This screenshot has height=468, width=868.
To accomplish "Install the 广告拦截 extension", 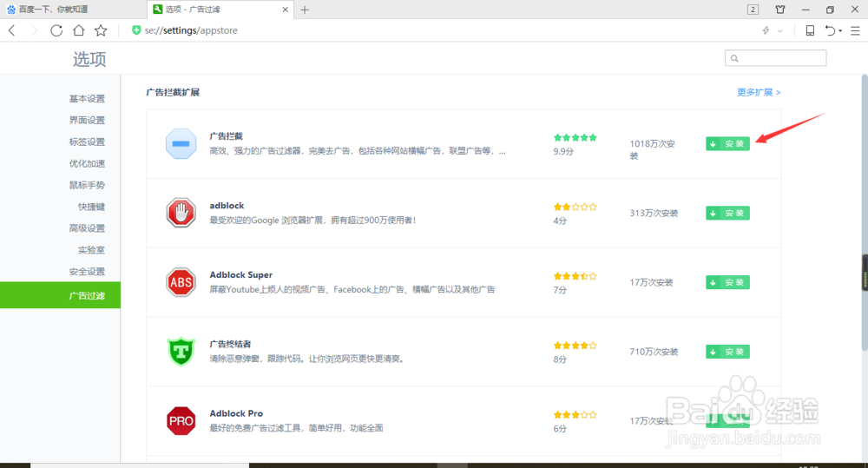I will click(x=728, y=144).
